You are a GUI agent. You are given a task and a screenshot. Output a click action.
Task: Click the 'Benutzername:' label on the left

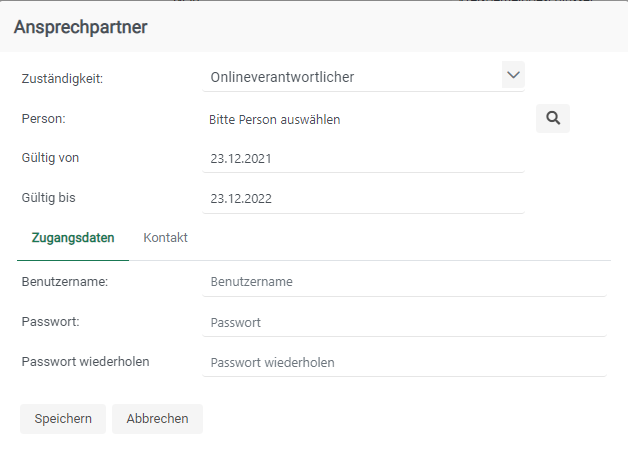64,282
